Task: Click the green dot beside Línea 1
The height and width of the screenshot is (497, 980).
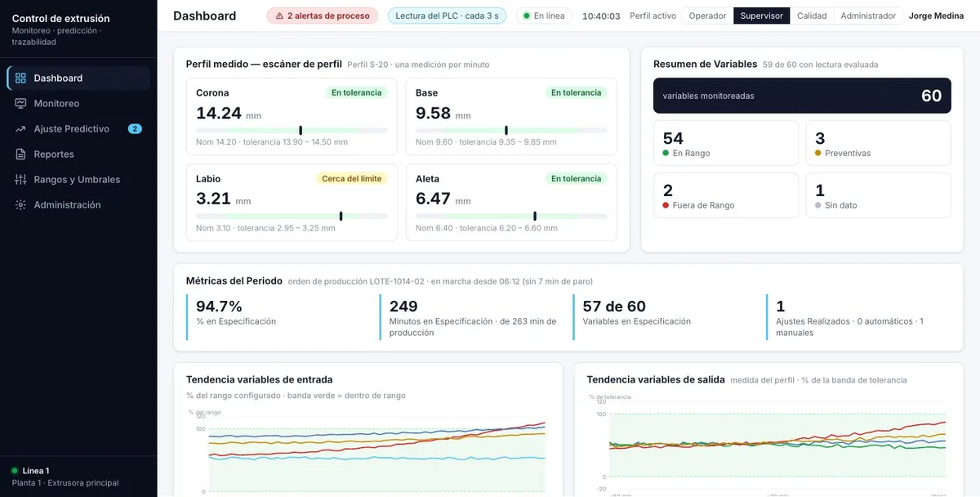Action: [15, 471]
